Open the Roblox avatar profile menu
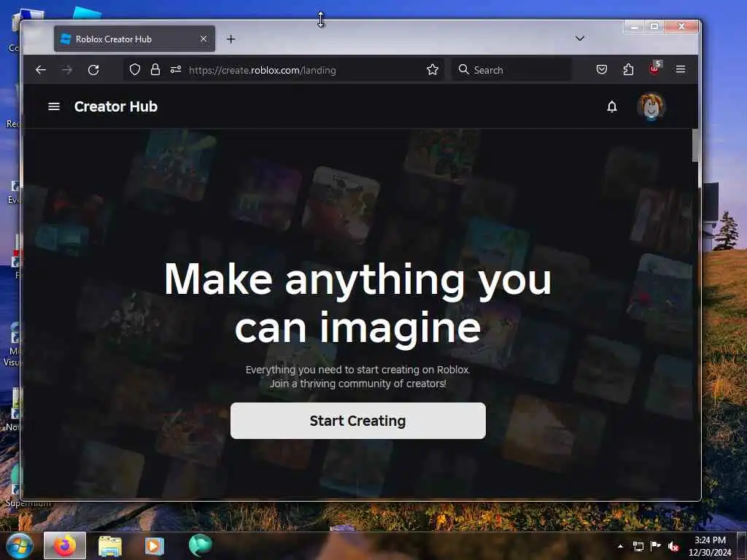This screenshot has width=747, height=560. (x=651, y=106)
